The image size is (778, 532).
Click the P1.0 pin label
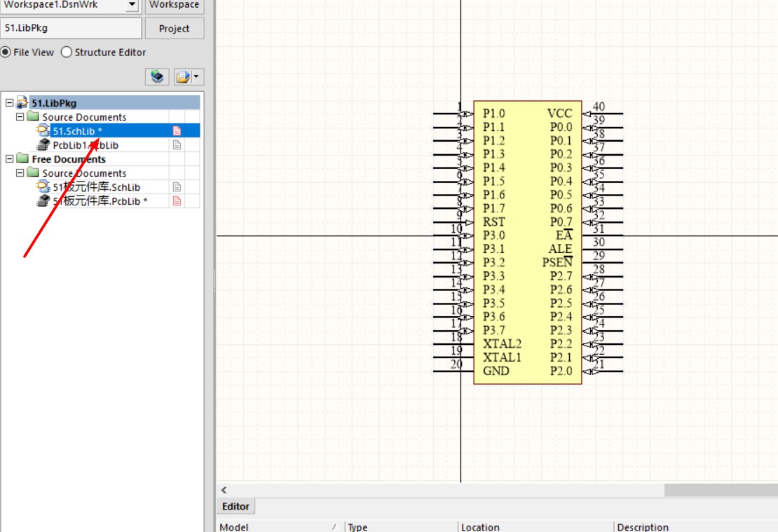pyautogui.click(x=493, y=114)
